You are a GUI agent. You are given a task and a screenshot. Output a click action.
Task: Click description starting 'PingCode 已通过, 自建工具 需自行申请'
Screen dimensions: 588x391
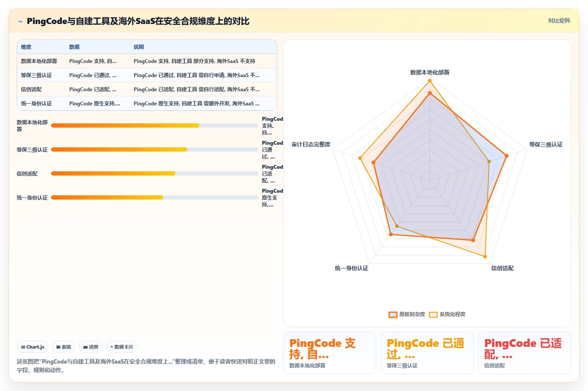click(196, 75)
